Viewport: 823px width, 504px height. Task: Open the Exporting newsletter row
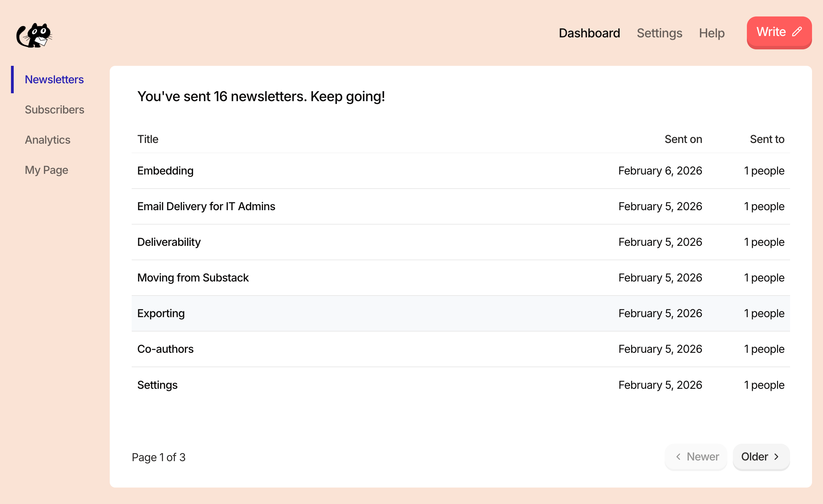(x=161, y=313)
